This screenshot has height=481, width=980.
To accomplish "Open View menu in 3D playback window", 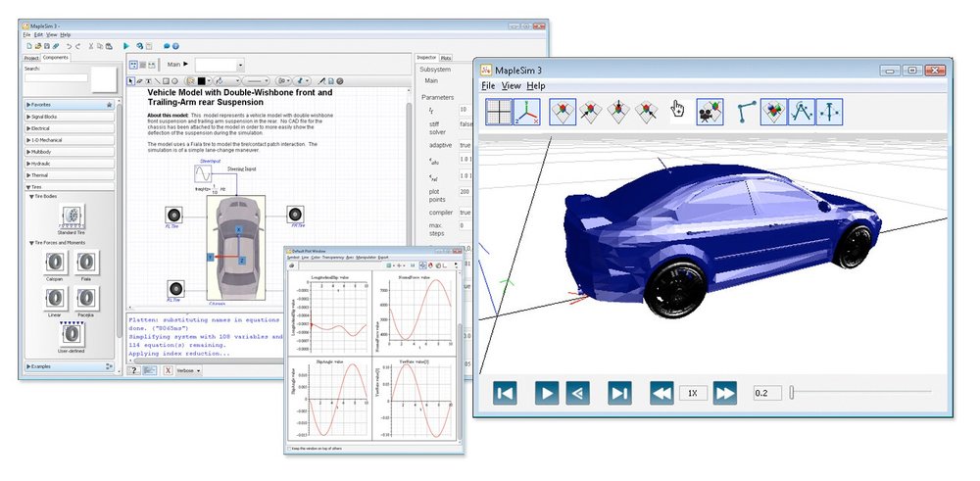I will click(x=511, y=85).
